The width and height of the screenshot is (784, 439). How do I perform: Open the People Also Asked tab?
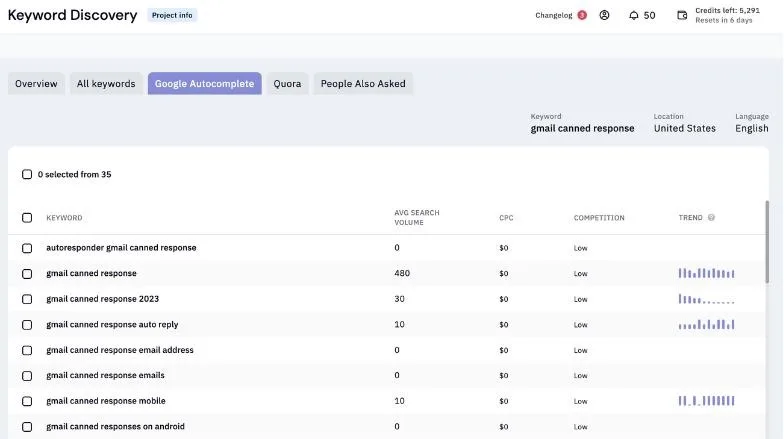pyautogui.click(x=363, y=84)
